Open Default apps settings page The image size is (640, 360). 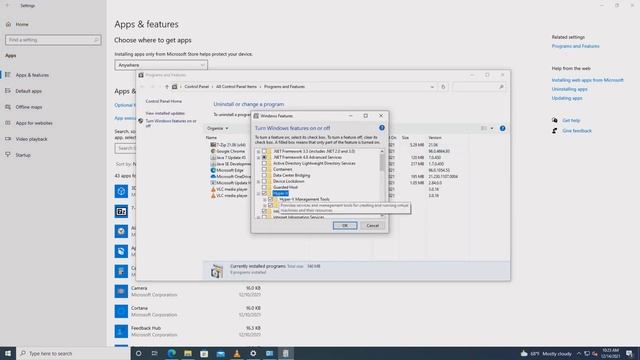28,91
